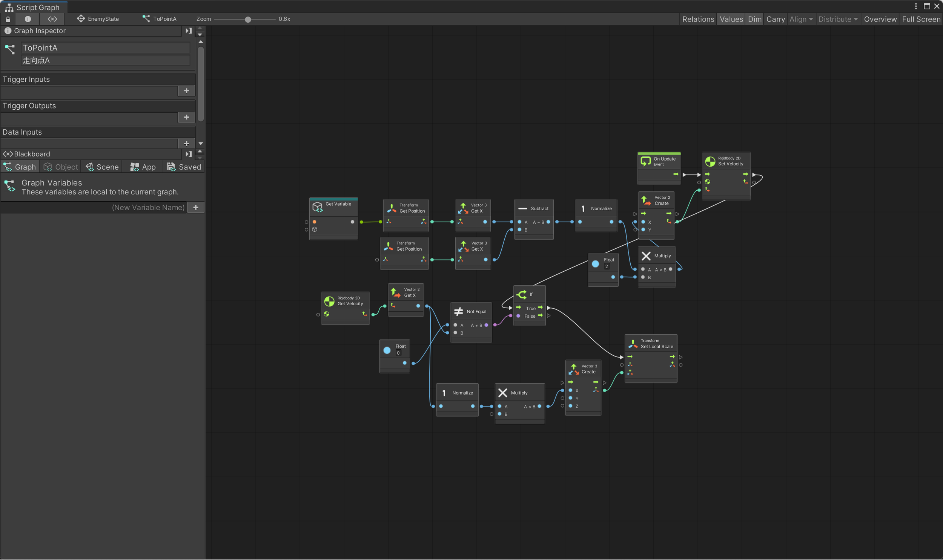Click the Rigidbody 2D Set Velocity icon
Viewport: 943px width, 560px height.
pos(710,162)
